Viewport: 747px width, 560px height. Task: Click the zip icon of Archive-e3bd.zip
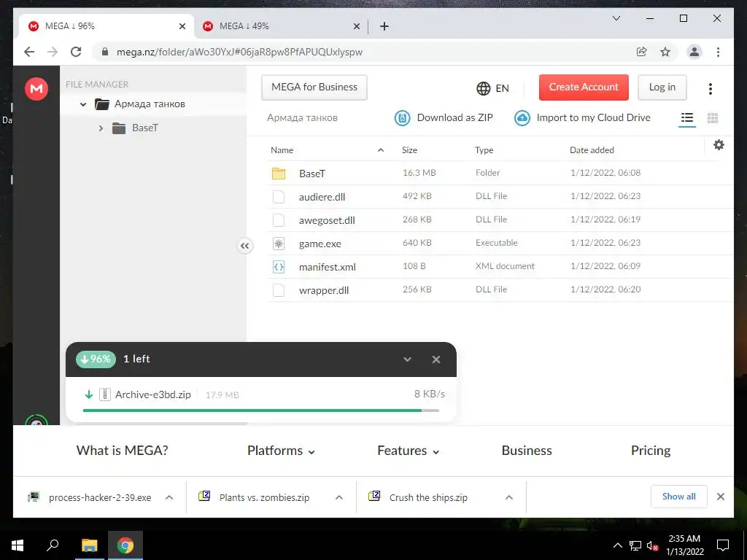coord(105,394)
